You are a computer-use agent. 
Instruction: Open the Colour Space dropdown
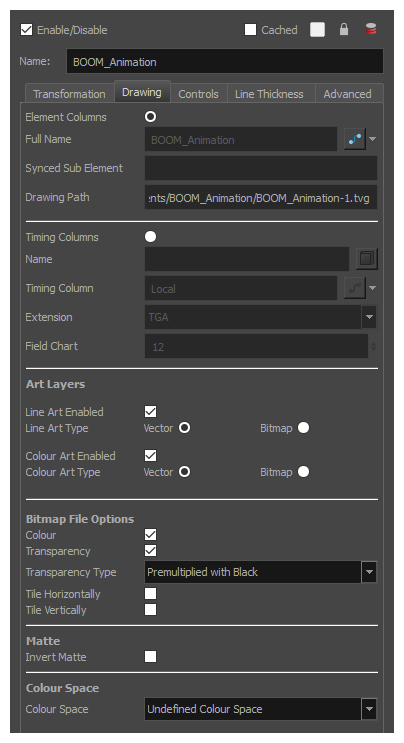click(x=369, y=709)
